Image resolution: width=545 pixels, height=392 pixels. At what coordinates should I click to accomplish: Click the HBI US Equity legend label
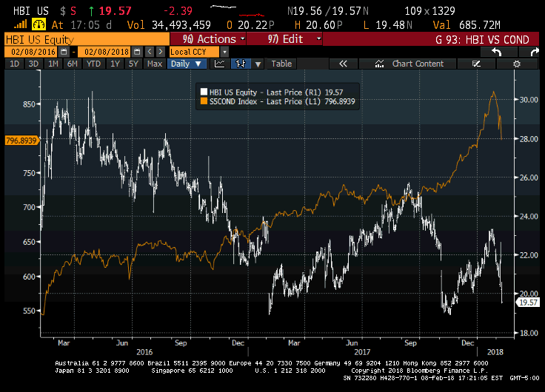[x=276, y=92]
